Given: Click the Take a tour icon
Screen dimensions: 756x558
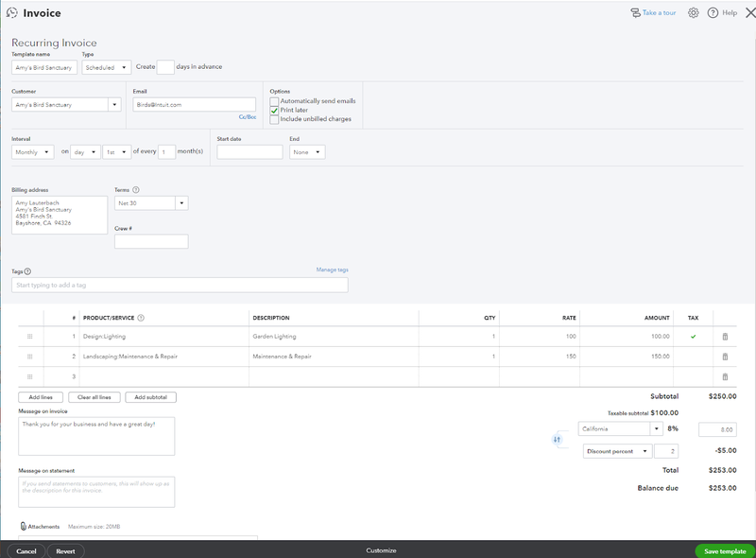Looking at the screenshot, I should coord(635,13).
